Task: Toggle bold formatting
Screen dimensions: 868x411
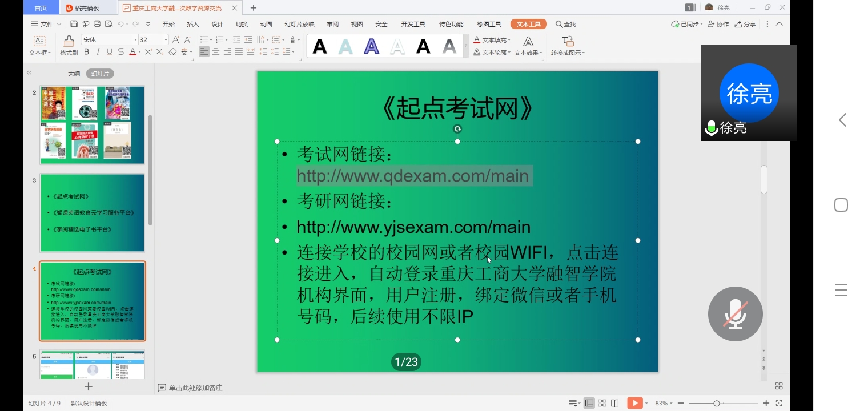Action: [87, 52]
